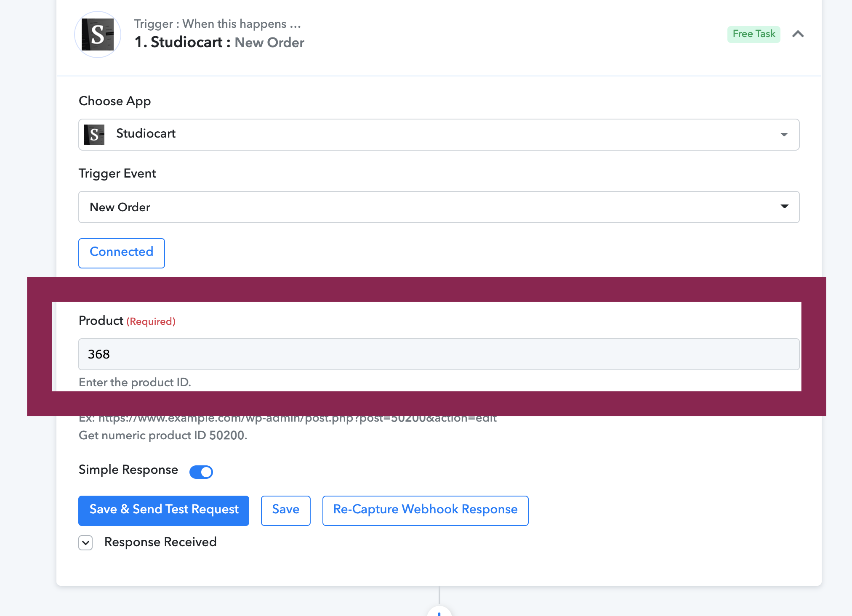Click the 'Enter the product ID.' hint text
Viewport: 852px width, 616px height.
click(x=135, y=382)
